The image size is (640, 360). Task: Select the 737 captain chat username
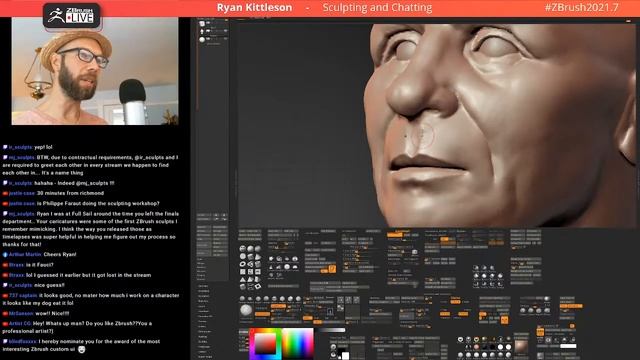pos(23,295)
